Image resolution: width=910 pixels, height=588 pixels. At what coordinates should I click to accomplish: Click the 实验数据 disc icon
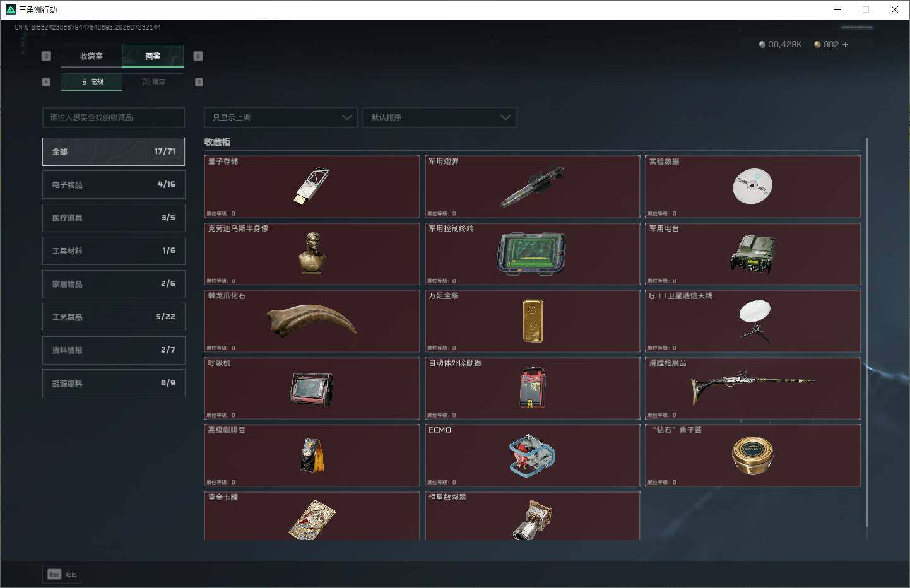[x=752, y=186]
